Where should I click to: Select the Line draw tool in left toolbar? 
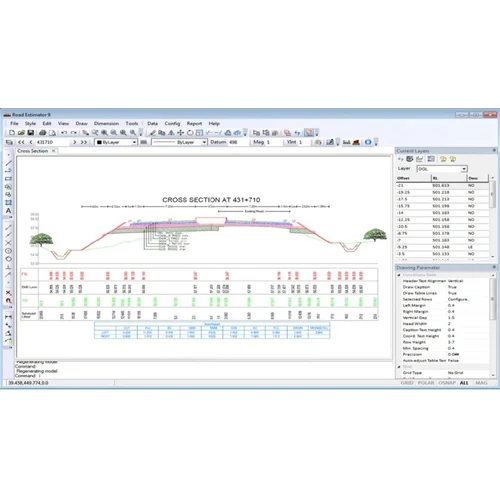pyautogui.click(x=9, y=163)
